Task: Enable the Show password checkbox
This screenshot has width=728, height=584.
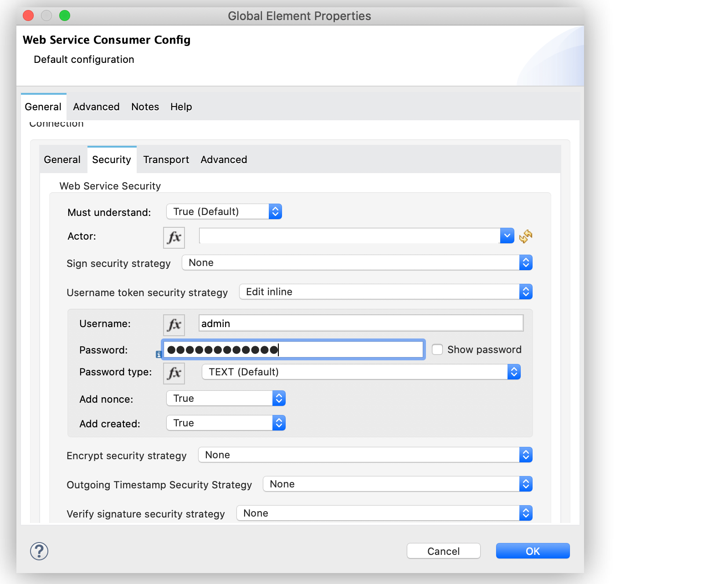Action: [437, 349]
